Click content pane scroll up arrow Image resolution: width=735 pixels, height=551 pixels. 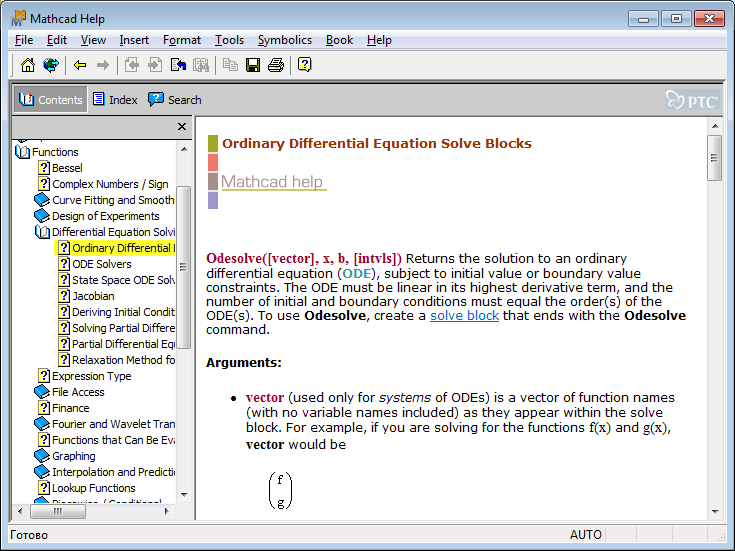(x=715, y=126)
